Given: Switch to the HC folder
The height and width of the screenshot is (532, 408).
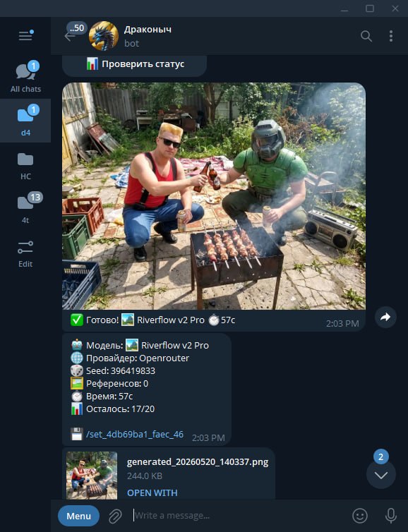Looking at the screenshot, I should 25,166.
